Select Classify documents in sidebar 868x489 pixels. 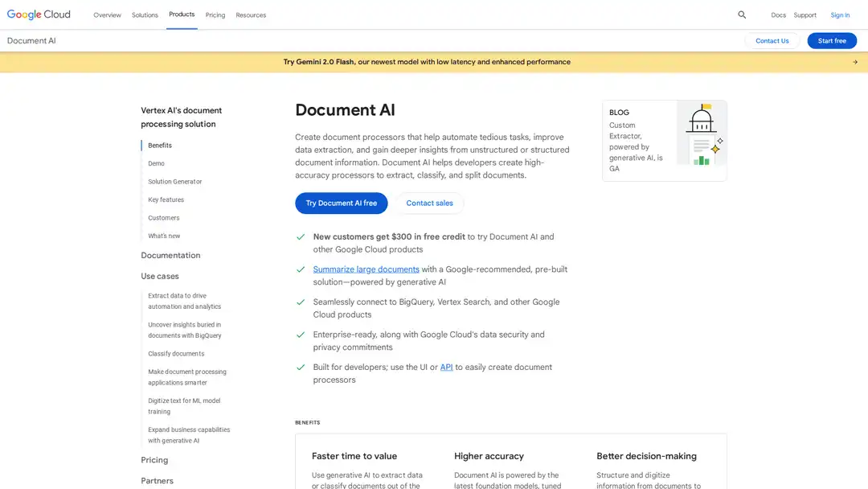click(x=176, y=354)
